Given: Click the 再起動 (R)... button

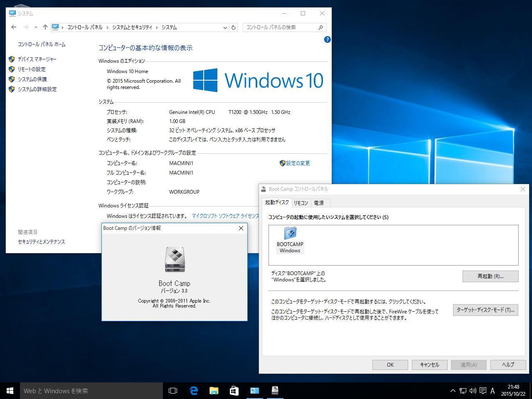Looking at the screenshot, I should point(490,276).
